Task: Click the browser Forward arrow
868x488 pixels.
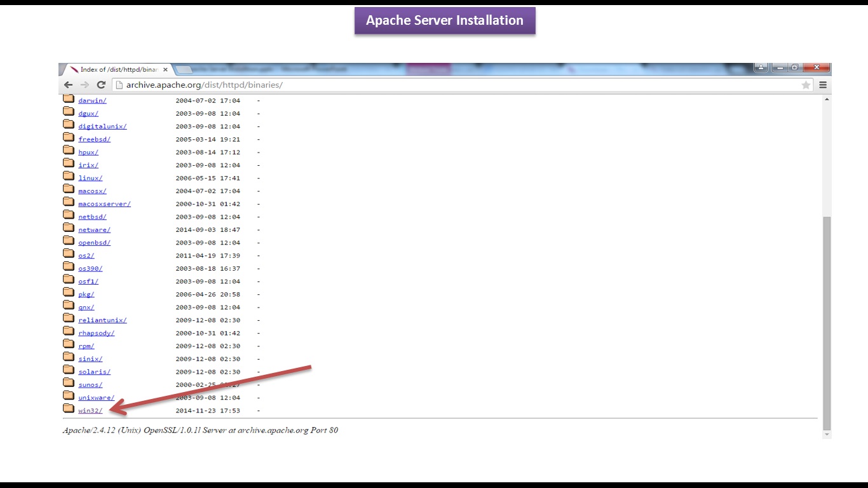Action: tap(85, 85)
